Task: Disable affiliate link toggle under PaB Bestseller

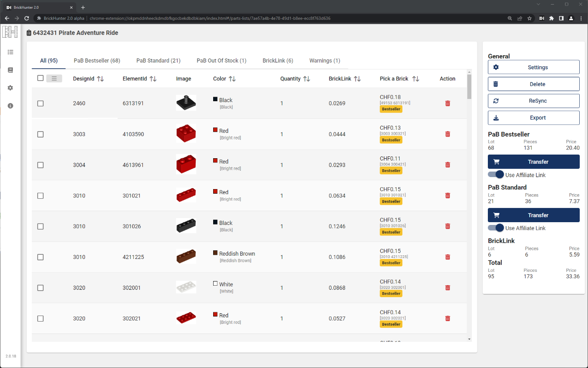Action: 496,175
